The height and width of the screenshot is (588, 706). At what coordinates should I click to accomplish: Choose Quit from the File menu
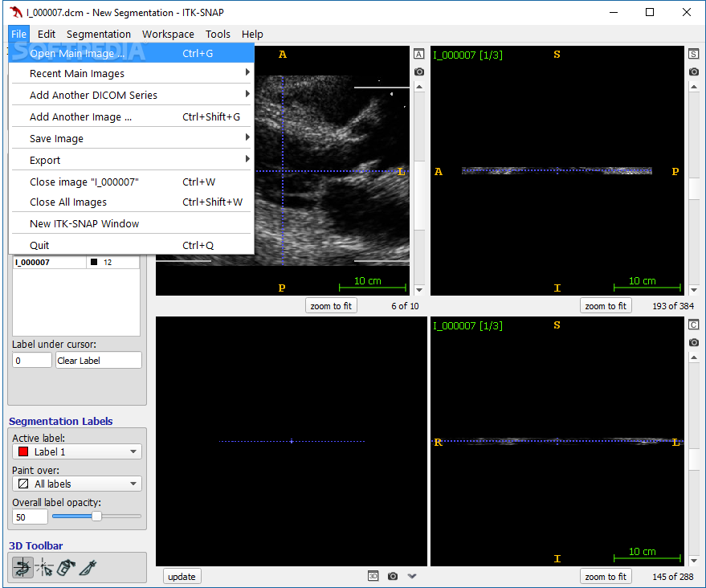click(131, 245)
